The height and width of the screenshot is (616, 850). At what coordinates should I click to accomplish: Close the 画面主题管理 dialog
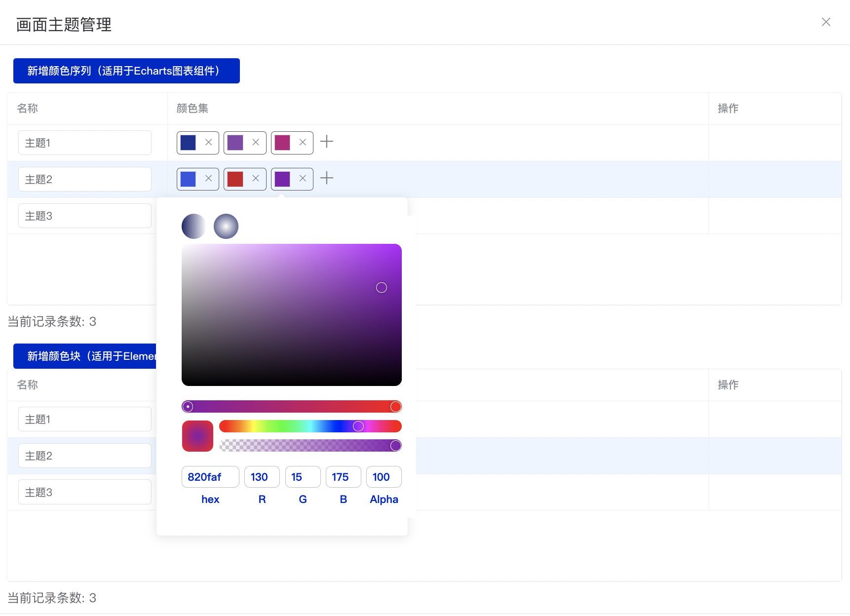[826, 22]
